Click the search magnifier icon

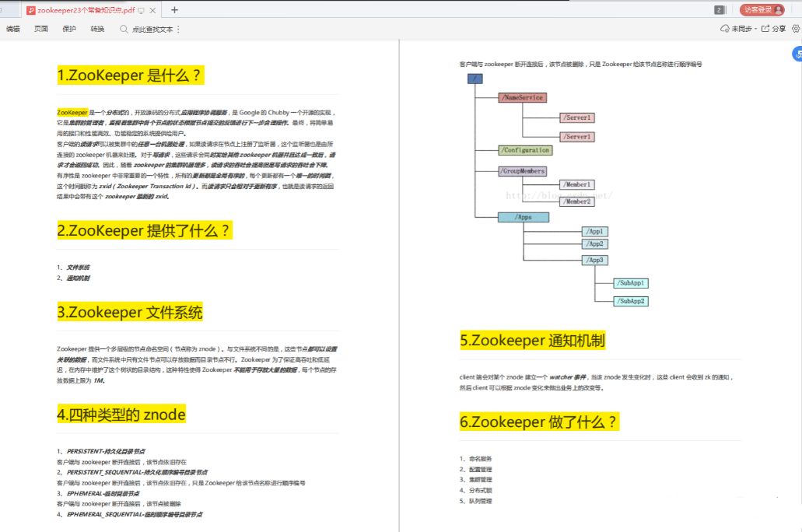click(124, 29)
